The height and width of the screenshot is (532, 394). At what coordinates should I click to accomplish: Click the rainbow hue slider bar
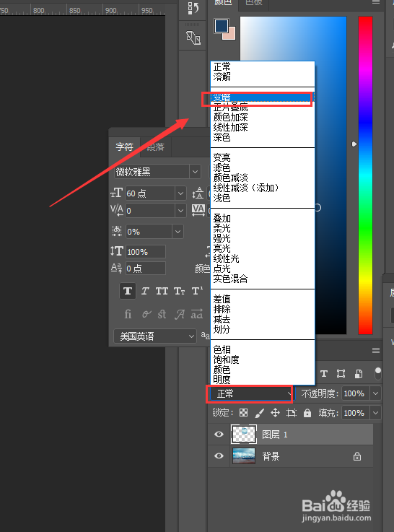pos(365,175)
